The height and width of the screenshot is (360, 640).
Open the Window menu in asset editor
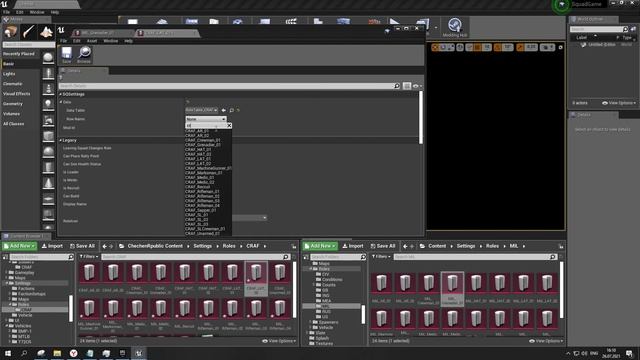pyautogui.click(x=111, y=41)
